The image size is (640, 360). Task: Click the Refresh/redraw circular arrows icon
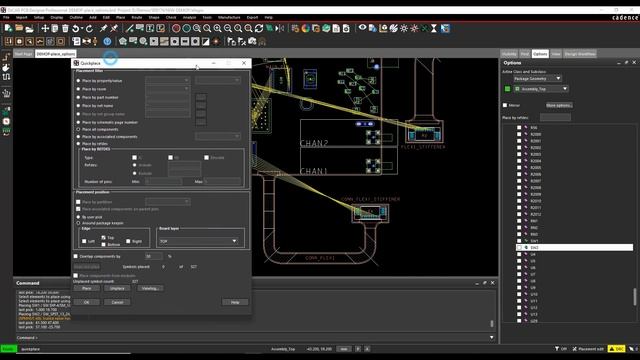(259, 28)
